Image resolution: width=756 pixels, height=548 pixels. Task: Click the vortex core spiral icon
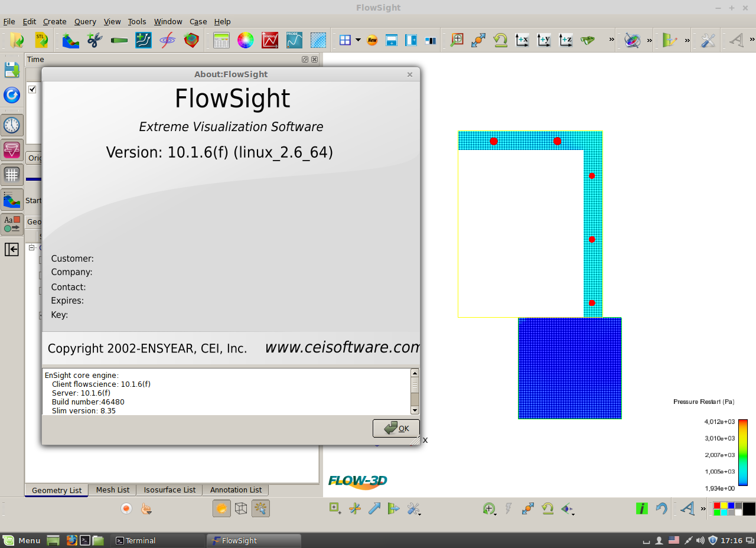pyautogui.click(x=168, y=40)
